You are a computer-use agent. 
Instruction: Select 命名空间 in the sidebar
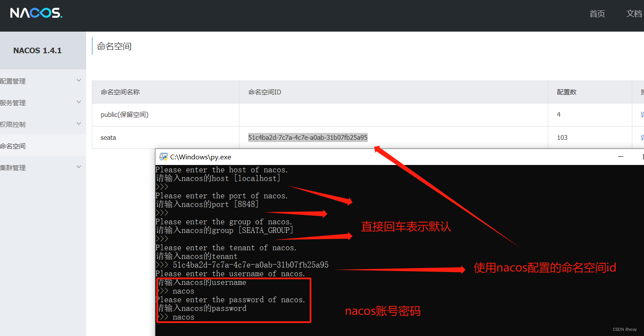43,146
